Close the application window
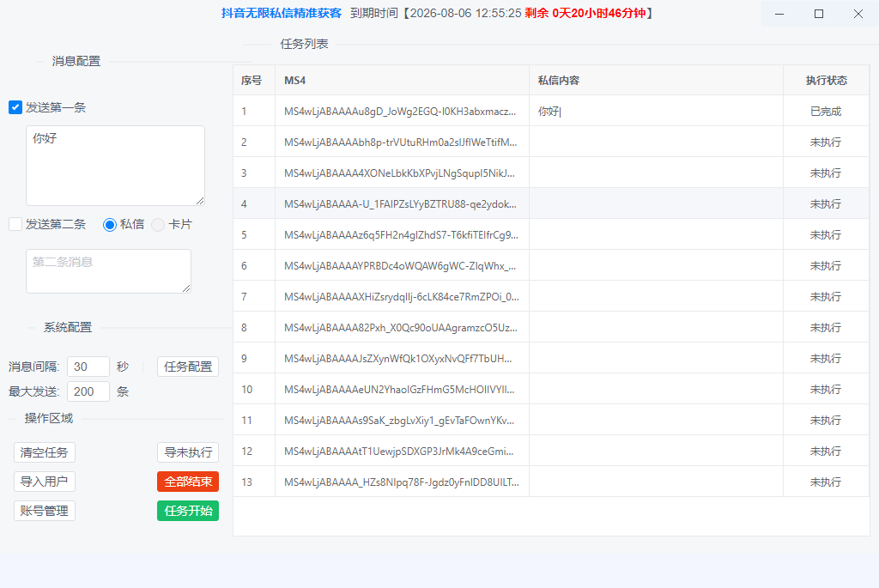 click(x=858, y=14)
